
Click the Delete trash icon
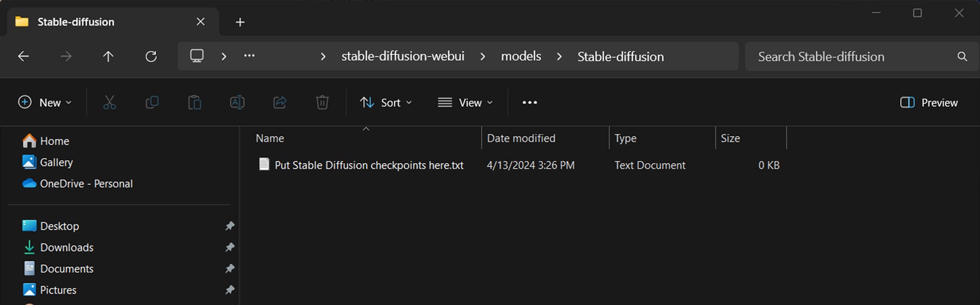(322, 102)
